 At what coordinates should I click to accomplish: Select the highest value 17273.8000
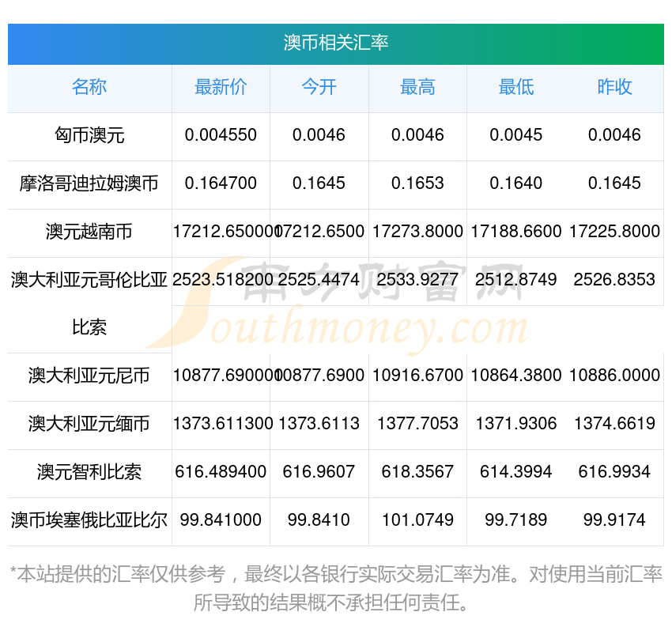[417, 232]
